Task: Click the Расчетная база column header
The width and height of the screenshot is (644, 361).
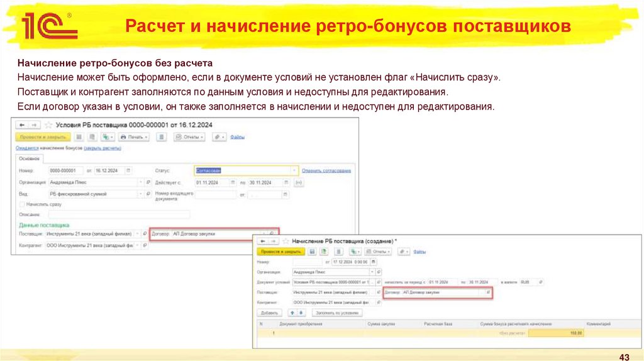Action: pos(438,324)
